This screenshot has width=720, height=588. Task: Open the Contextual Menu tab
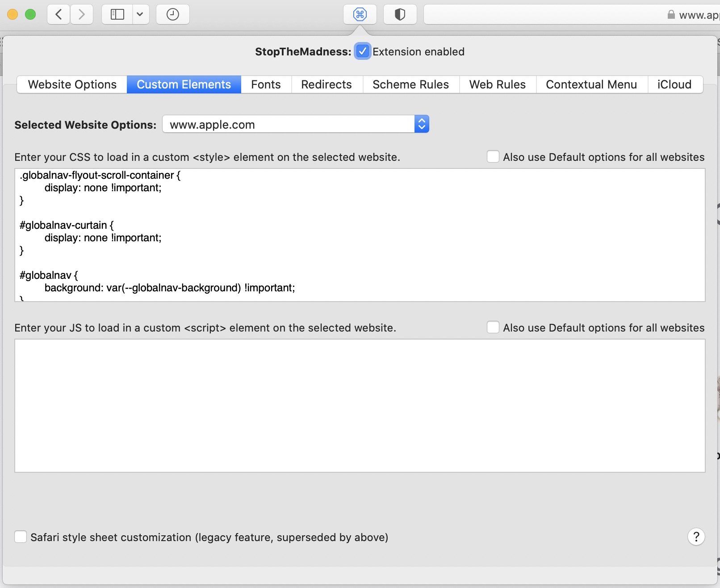591,84
